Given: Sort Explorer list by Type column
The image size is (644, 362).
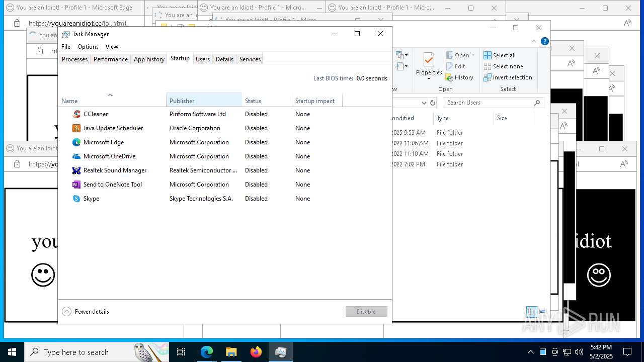Looking at the screenshot, I should point(463,118).
